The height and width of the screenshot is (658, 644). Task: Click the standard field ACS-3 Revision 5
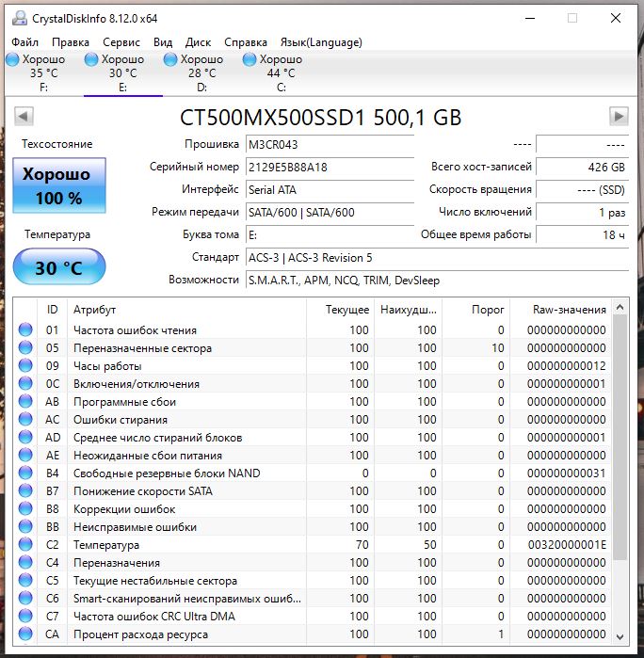click(x=437, y=258)
